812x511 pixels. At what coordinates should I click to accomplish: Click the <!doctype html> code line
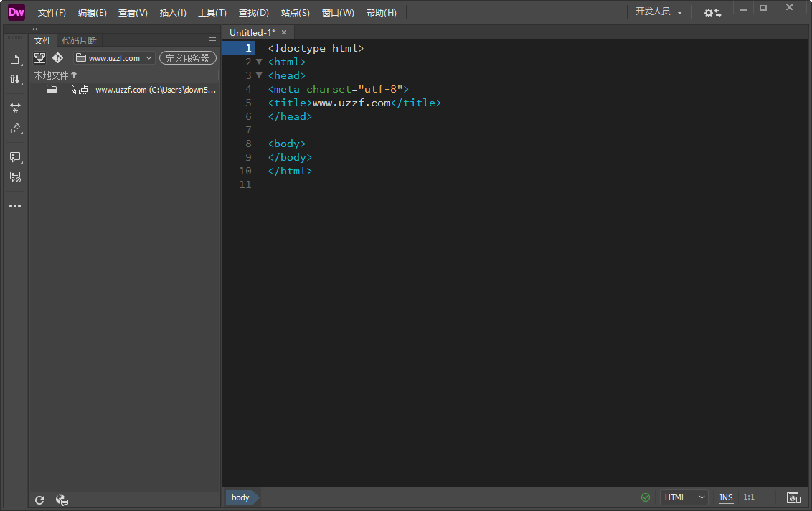click(316, 48)
